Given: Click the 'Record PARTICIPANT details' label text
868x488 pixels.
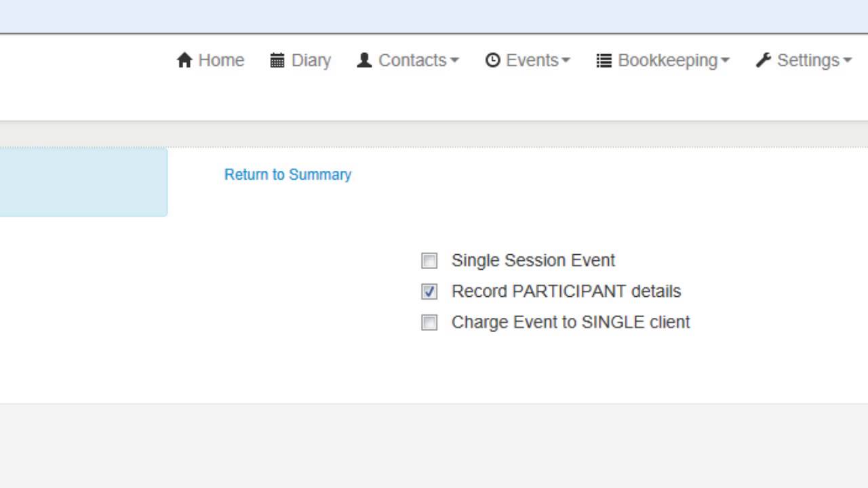Looking at the screenshot, I should pyautogui.click(x=566, y=291).
